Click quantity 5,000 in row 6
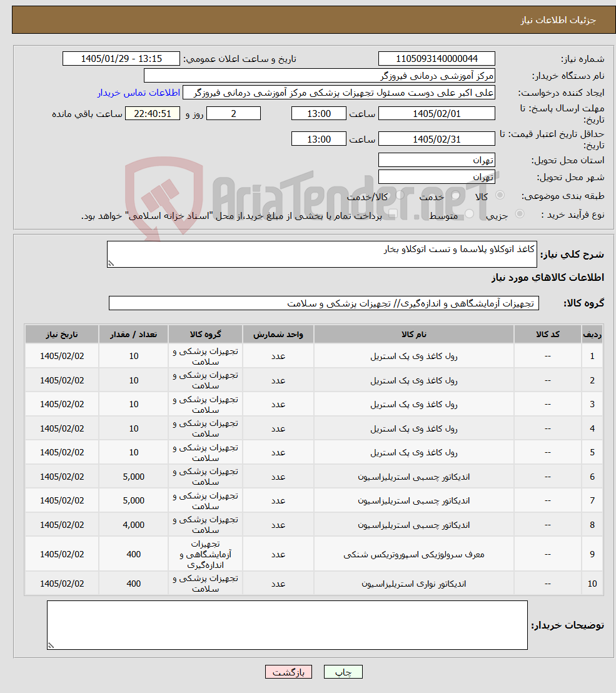Image resolution: width=616 pixels, height=693 pixels. tap(133, 477)
